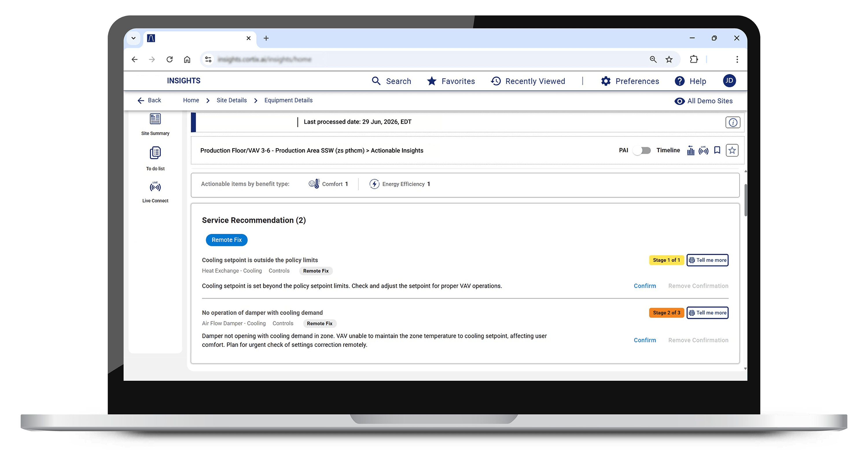
Task: Click the bookmark icon in the insights header
Action: point(717,150)
